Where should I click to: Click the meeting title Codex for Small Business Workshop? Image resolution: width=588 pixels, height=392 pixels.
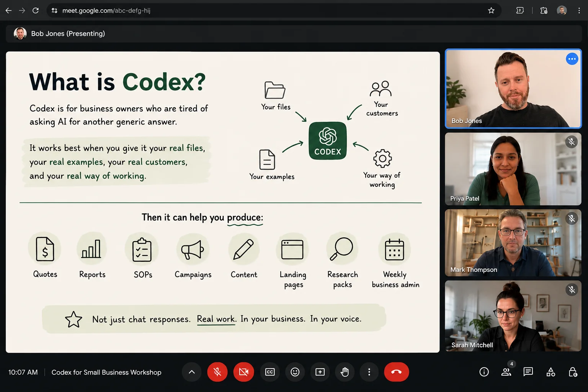click(106, 372)
